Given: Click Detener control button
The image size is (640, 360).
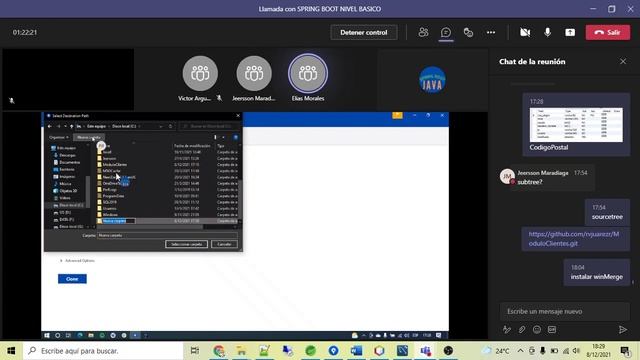Looking at the screenshot, I should pos(364,32).
